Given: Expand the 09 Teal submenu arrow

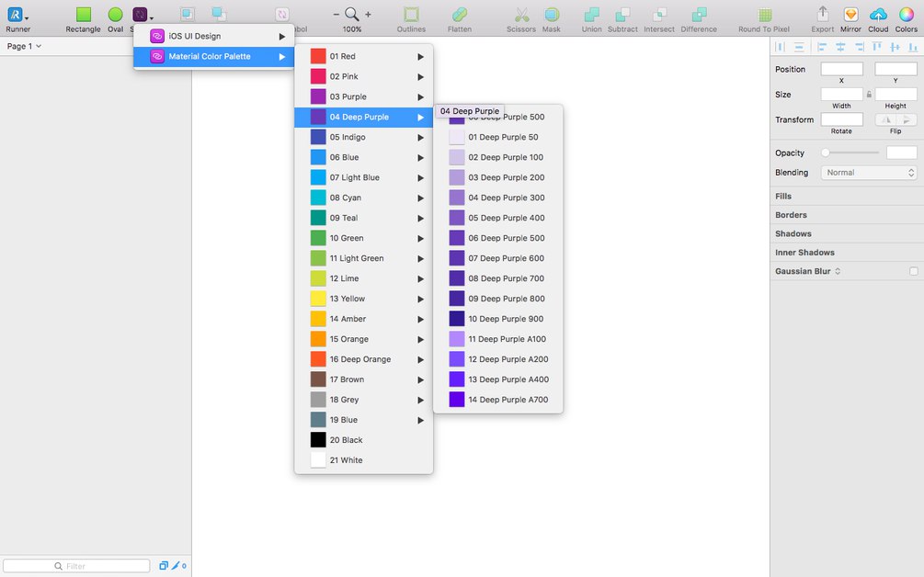Looking at the screenshot, I should (421, 218).
